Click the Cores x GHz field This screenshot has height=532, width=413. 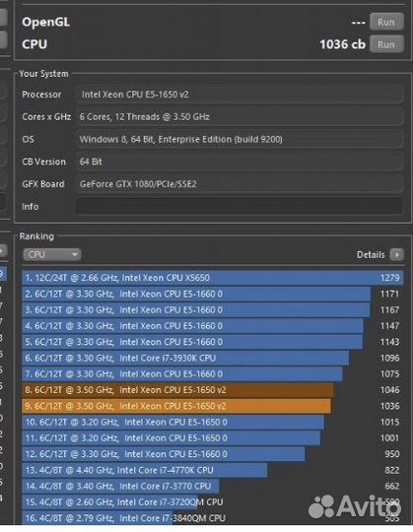point(240,116)
